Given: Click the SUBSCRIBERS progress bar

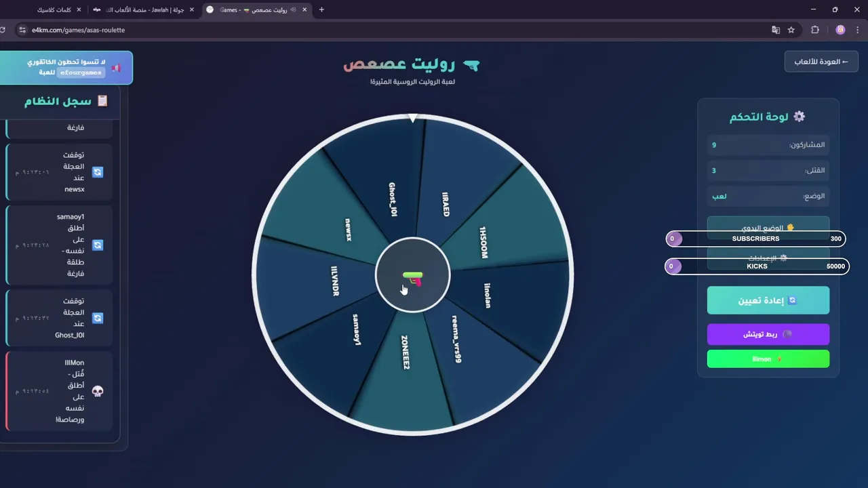Looking at the screenshot, I should click(x=755, y=239).
